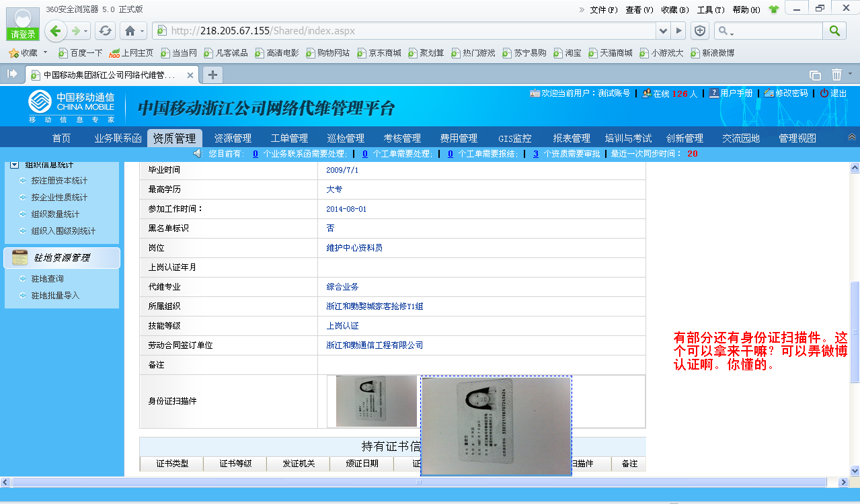860x504 pixels.
Task: Open the 工具(T) menu
Action: coord(711,9)
